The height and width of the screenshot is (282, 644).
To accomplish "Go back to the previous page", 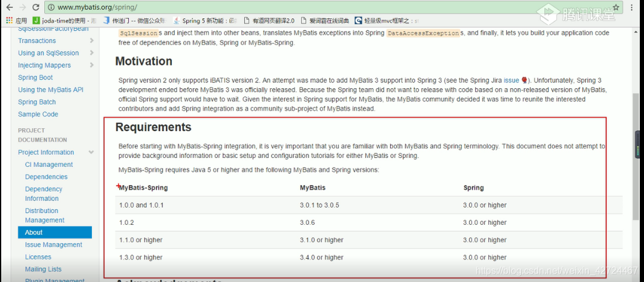I will pos(9,7).
